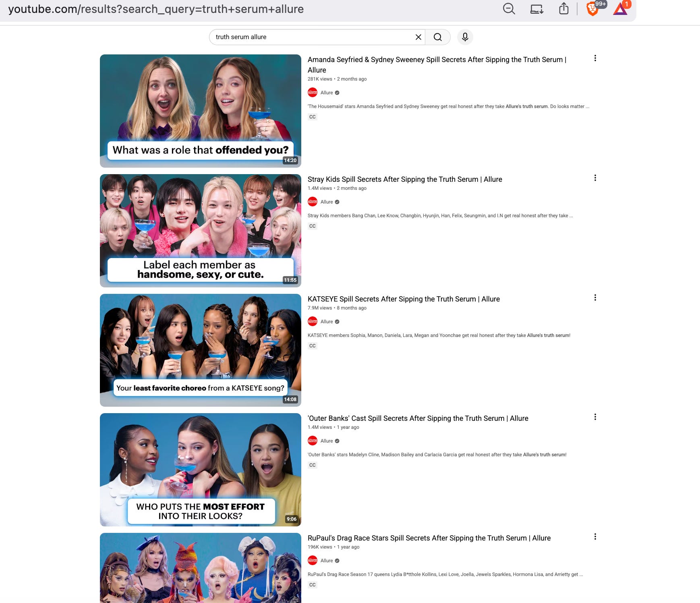This screenshot has height=603, width=700.
Task: Click the 11:55 duration badge
Action: coord(290,280)
